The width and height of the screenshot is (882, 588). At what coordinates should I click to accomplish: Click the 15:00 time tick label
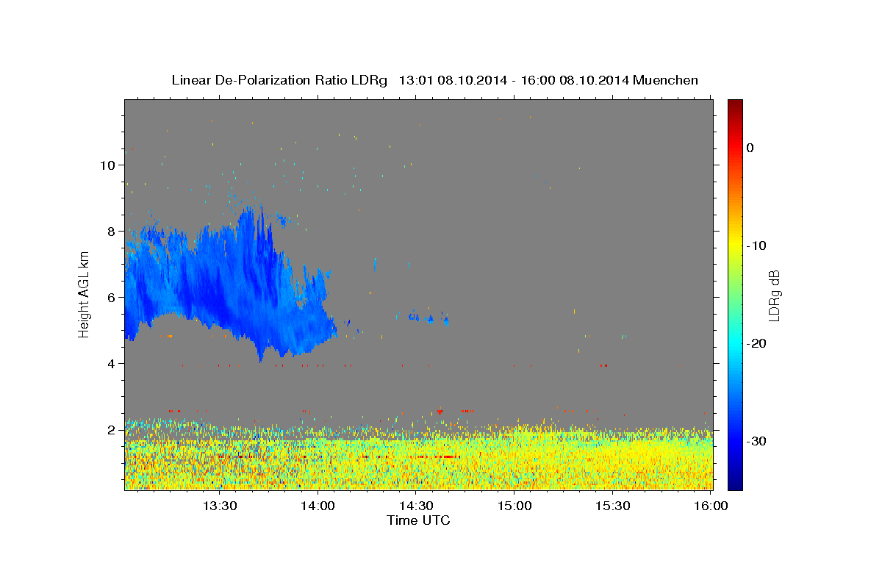[x=514, y=506]
